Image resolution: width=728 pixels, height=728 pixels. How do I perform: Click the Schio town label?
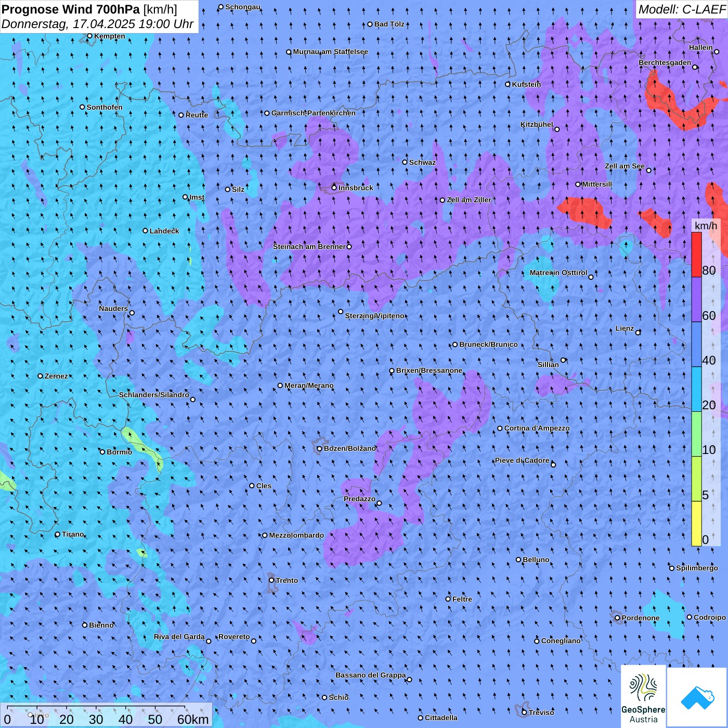(339, 697)
